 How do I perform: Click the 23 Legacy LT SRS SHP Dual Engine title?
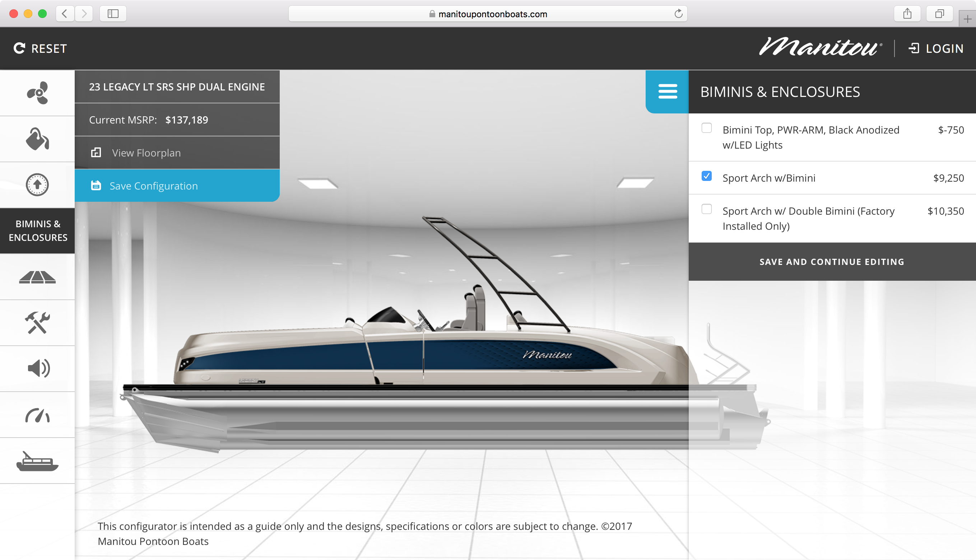click(x=177, y=87)
